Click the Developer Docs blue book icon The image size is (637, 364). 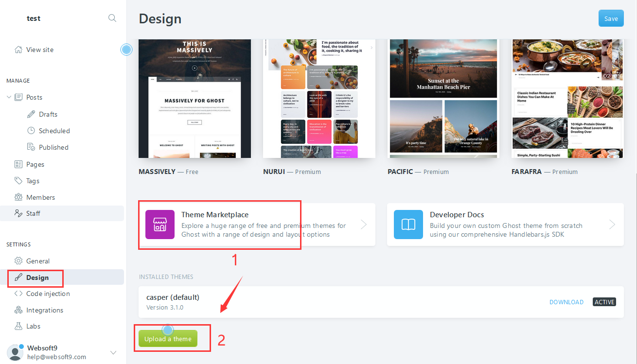408,225
